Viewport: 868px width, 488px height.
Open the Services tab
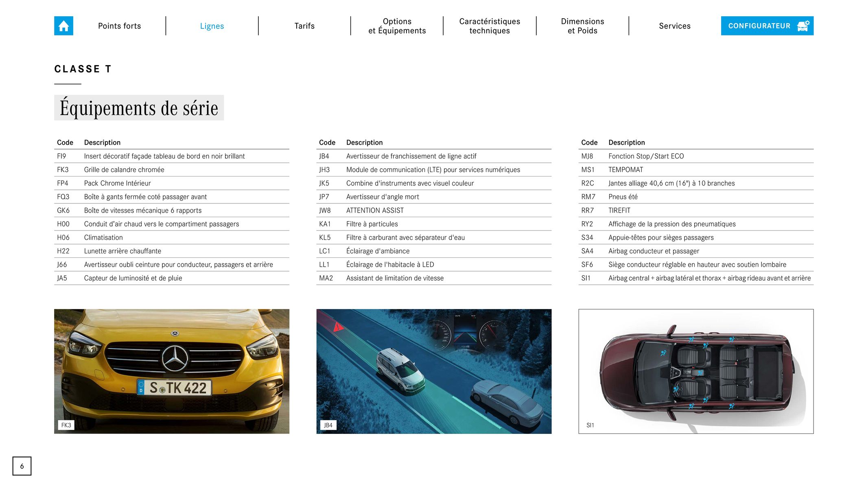coord(675,26)
